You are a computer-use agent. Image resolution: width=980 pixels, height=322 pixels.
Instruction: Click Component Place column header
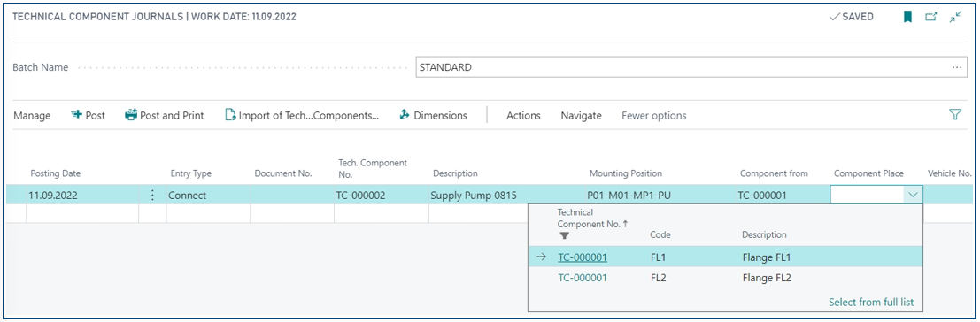(x=868, y=173)
